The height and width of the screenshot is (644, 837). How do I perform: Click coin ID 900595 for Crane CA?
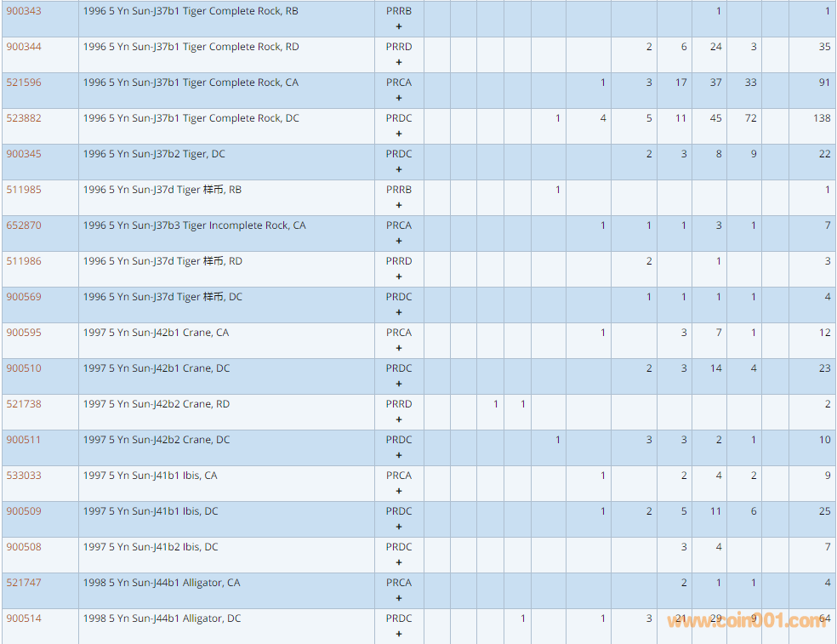24,333
